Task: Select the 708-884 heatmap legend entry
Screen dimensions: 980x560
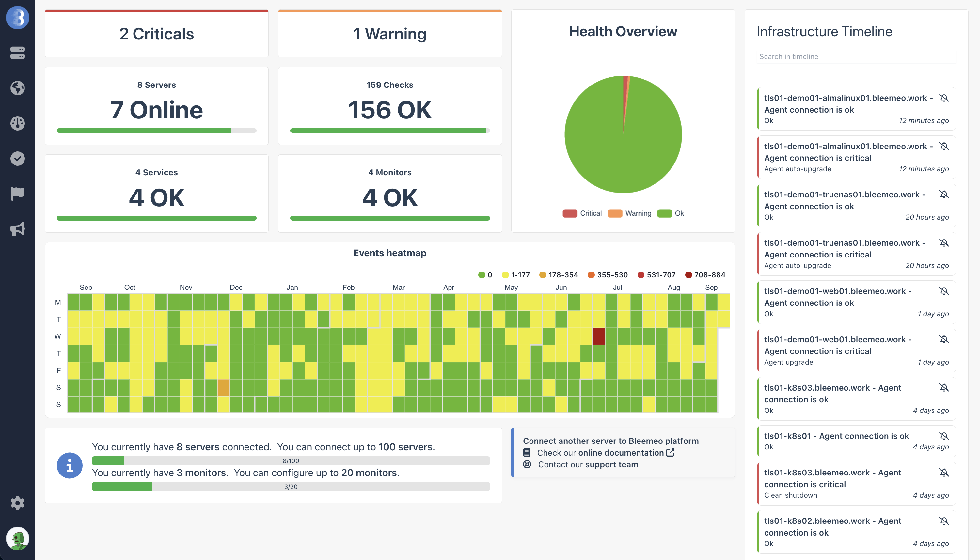Action: click(705, 275)
